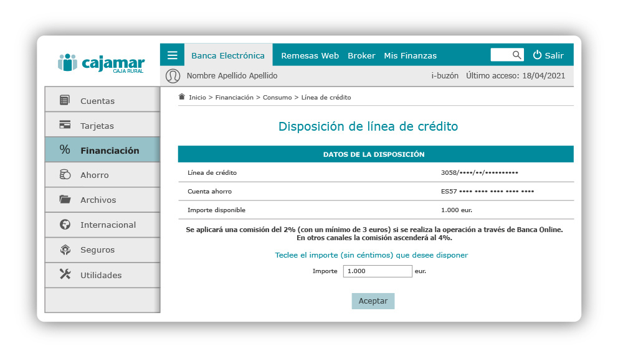Open the i-buzón mailbox link
This screenshot has width=618, height=364.
[445, 75]
